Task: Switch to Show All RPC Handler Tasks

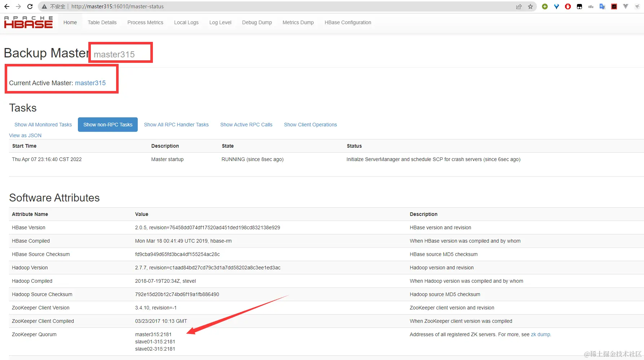Action: pyautogui.click(x=176, y=125)
